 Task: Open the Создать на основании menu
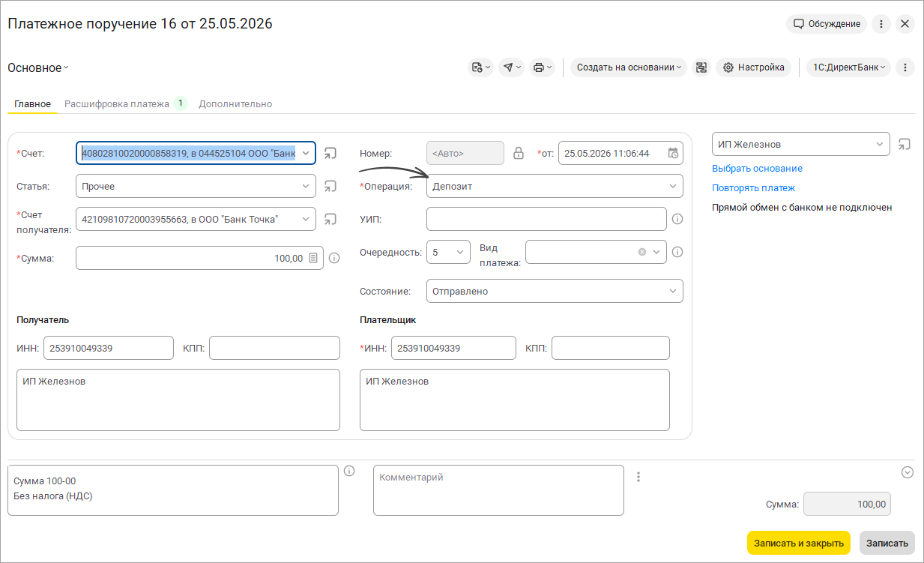click(629, 67)
